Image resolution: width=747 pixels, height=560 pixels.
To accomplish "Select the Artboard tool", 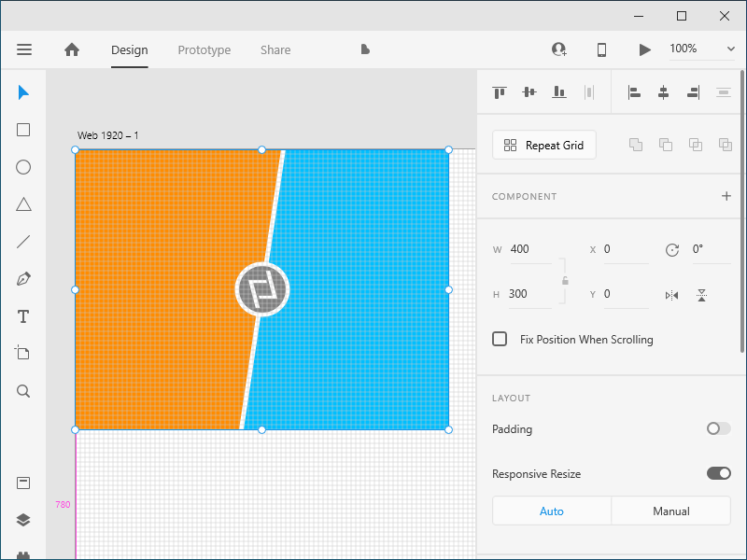I will (x=23, y=353).
